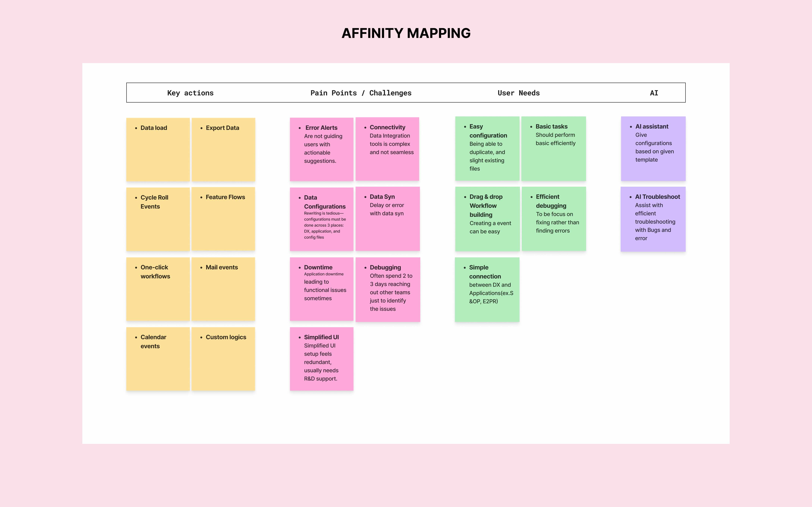Click the Debugging pink sticky note
The width and height of the screenshot is (812, 507).
click(x=388, y=290)
